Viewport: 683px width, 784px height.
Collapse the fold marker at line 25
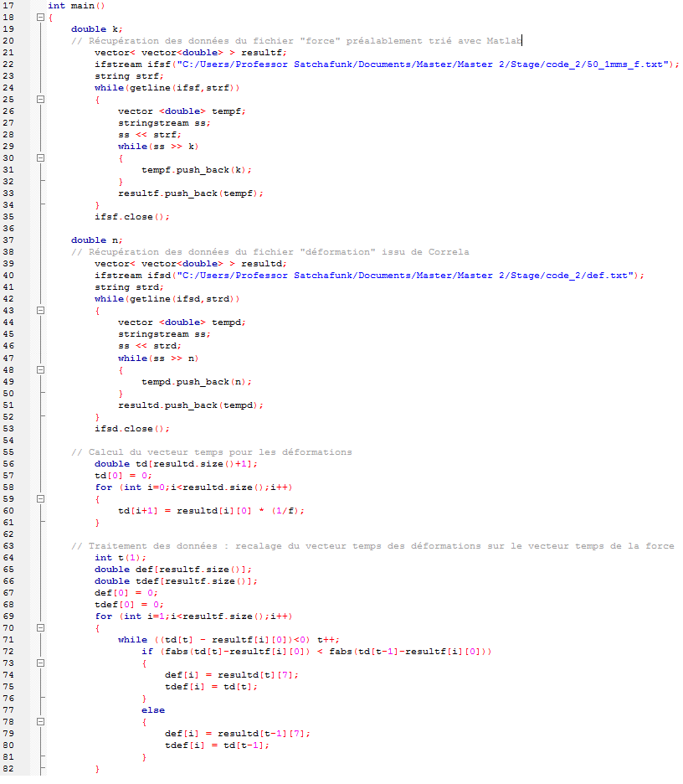[x=40, y=100]
